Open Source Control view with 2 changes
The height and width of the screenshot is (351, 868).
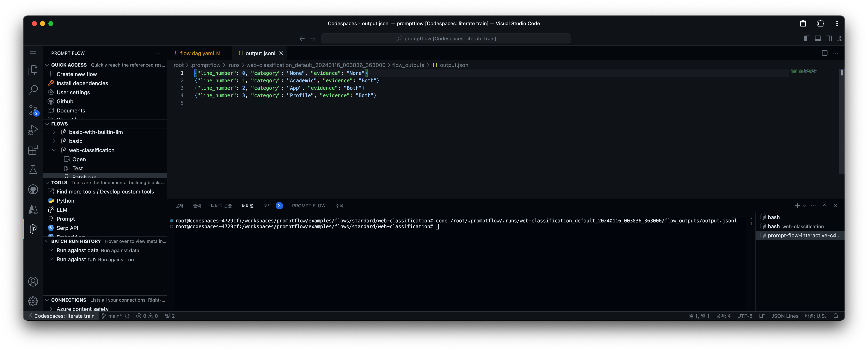(33, 110)
